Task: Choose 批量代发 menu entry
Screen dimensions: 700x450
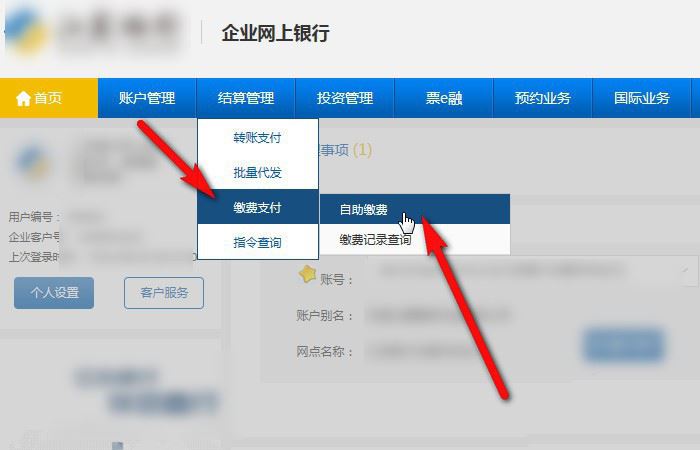Action: 258,172
